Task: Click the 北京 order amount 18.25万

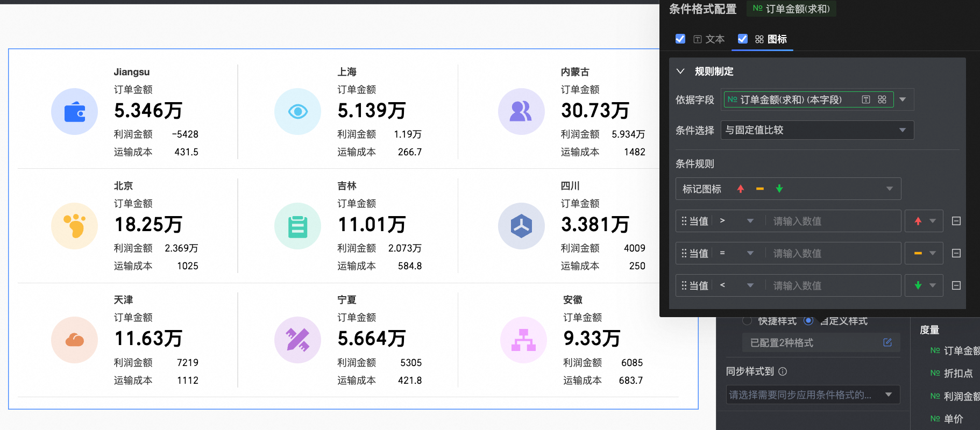Action: (x=148, y=225)
